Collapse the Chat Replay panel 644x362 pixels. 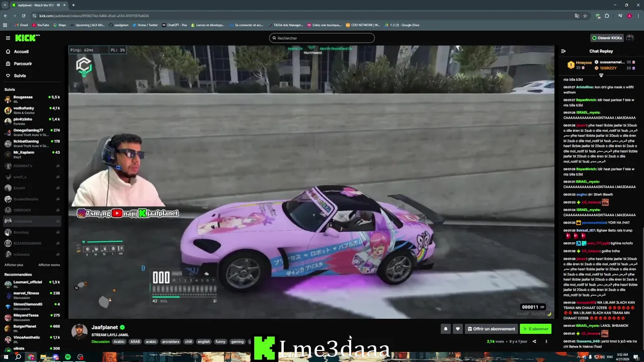pyautogui.click(x=563, y=51)
